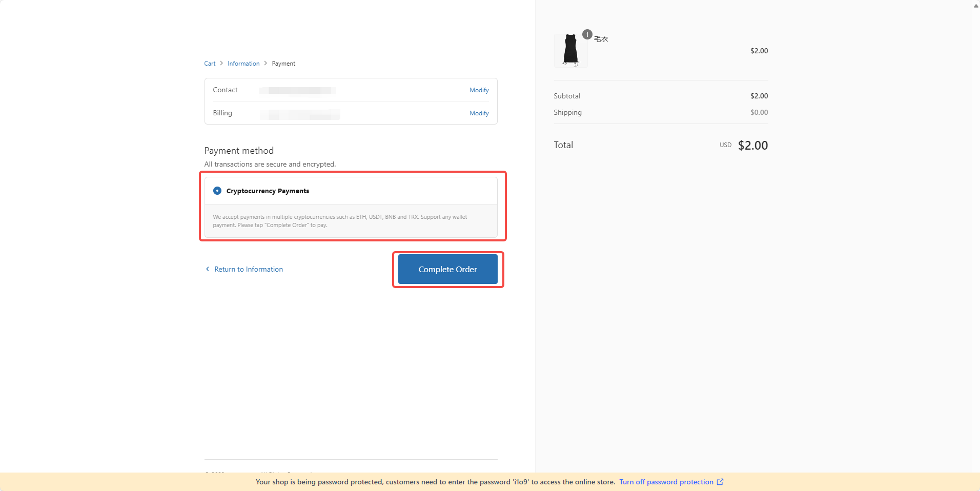
Task: Click the Payment method heading
Action: point(239,151)
